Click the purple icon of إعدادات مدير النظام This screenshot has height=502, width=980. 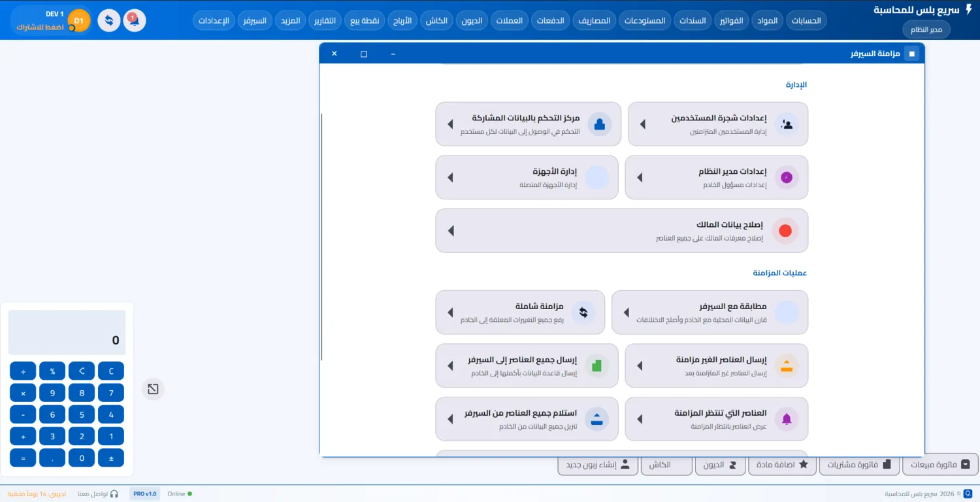coord(787,177)
